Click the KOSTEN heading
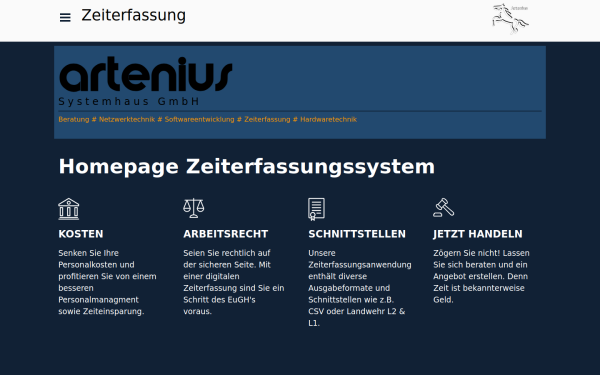Image resolution: width=600 pixels, height=375 pixels. (81, 234)
